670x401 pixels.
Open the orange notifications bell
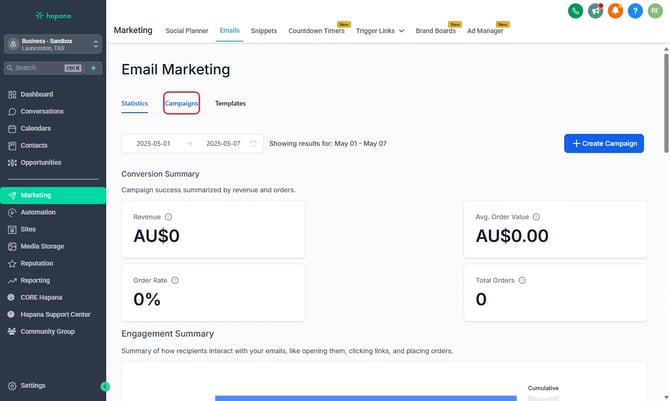(616, 11)
